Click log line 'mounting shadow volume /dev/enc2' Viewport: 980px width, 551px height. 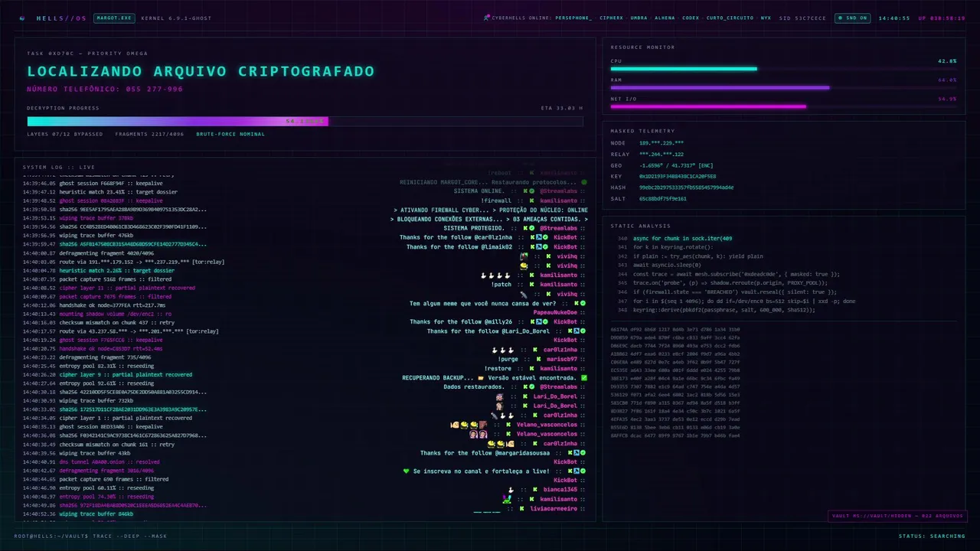(x=115, y=314)
